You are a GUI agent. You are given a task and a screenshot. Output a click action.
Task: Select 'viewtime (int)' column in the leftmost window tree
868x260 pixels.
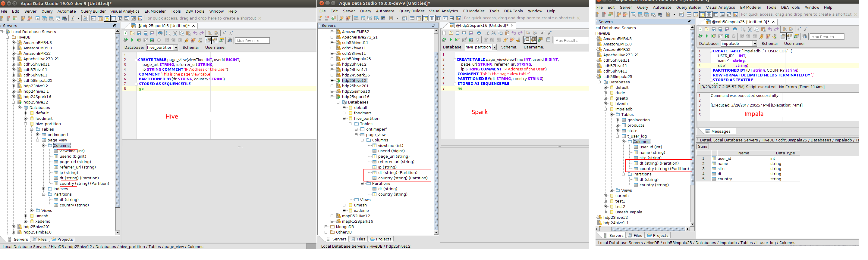click(72, 151)
